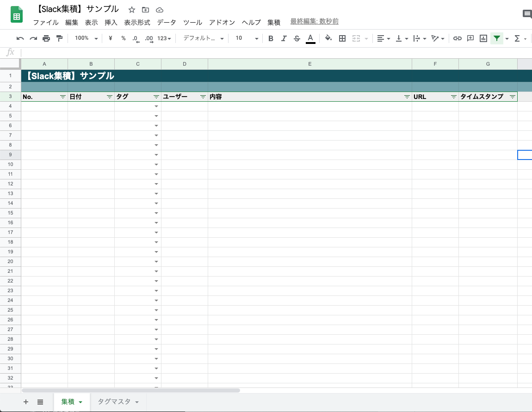
Task: Click the horizontal scrollbar
Action: pos(131,391)
